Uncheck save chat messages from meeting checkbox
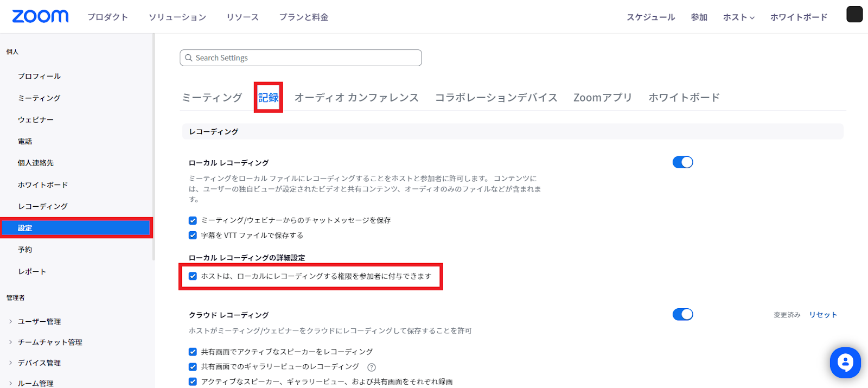 (193, 220)
